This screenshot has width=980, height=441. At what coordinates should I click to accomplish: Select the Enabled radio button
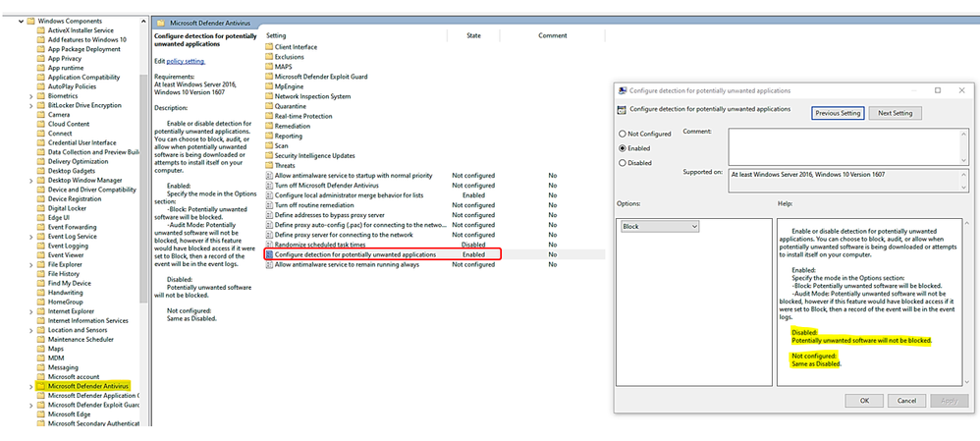point(623,148)
